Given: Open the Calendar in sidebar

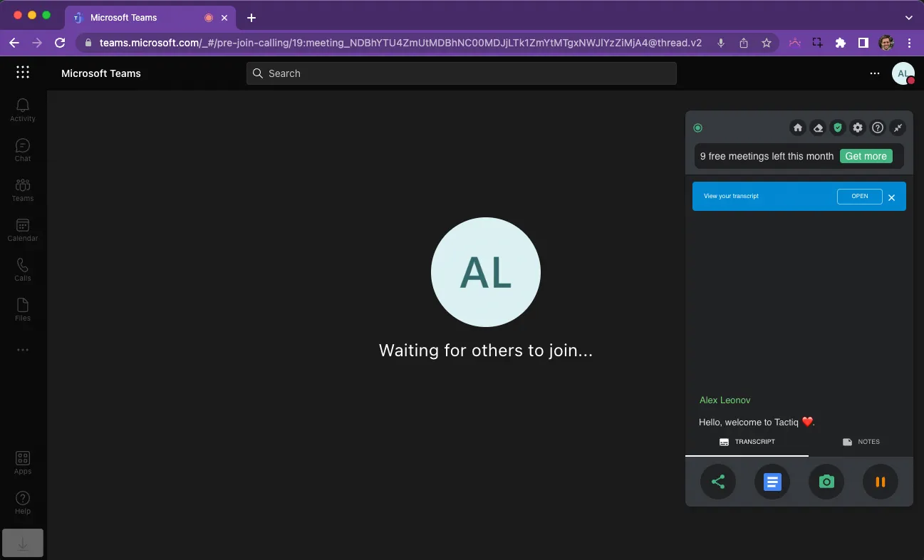Looking at the screenshot, I should click(23, 229).
